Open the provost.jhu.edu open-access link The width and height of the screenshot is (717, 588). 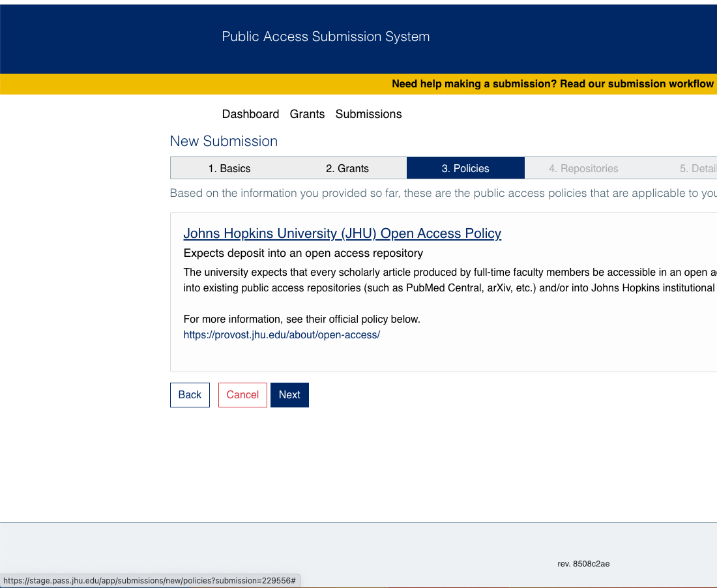[281, 334]
